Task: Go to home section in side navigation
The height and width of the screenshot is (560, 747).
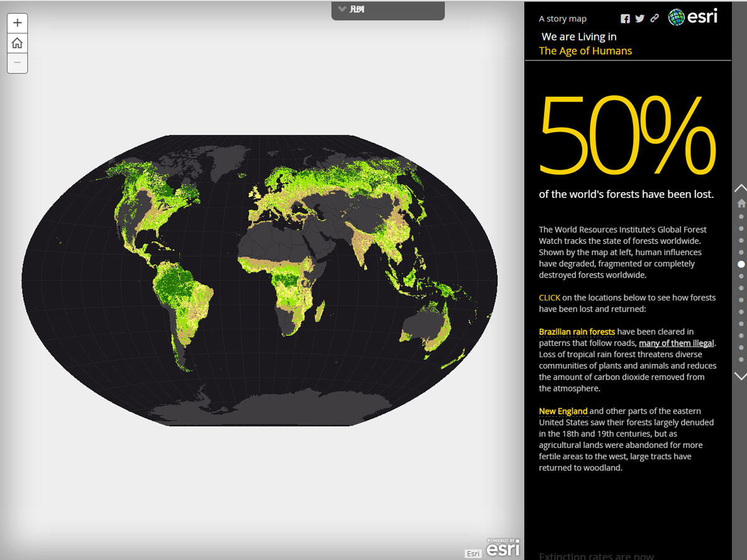Action: coord(741,203)
